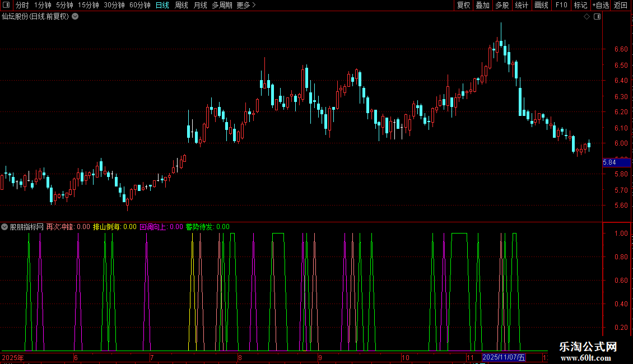Select the 5分钟 period tab

pos(64,5)
